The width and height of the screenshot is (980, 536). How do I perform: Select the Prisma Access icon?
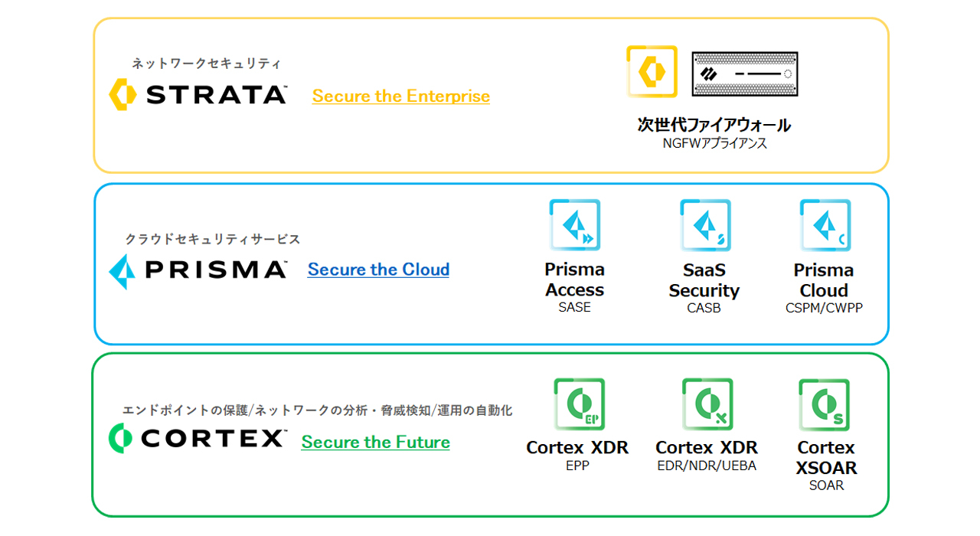pyautogui.click(x=574, y=225)
